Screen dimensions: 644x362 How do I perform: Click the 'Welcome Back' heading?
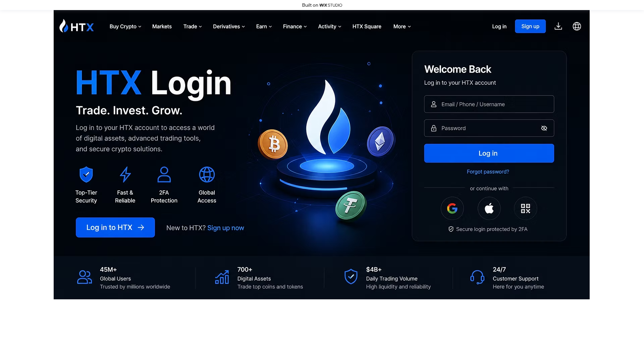pyautogui.click(x=458, y=69)
